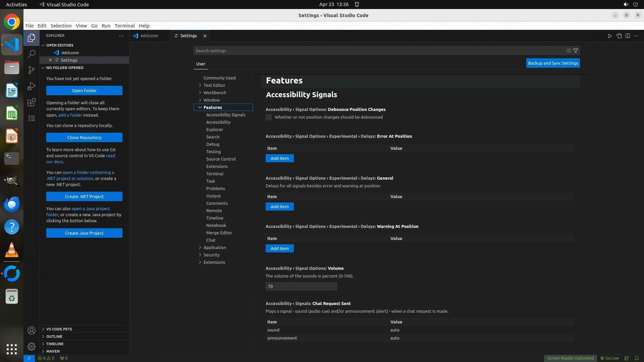Click Go Live in status bar
The height and width of the screenshot is (362, 644).
(609, 358)
